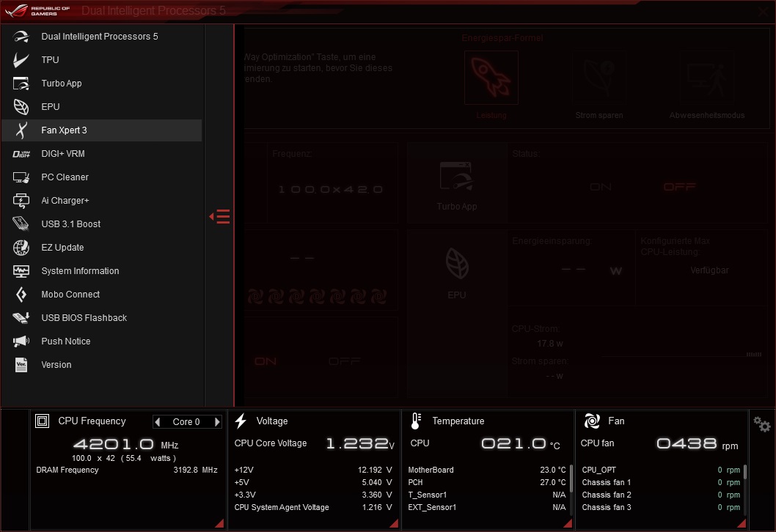
Task: Click the Push Notice megaphone icon
Action: pos(21,341)
